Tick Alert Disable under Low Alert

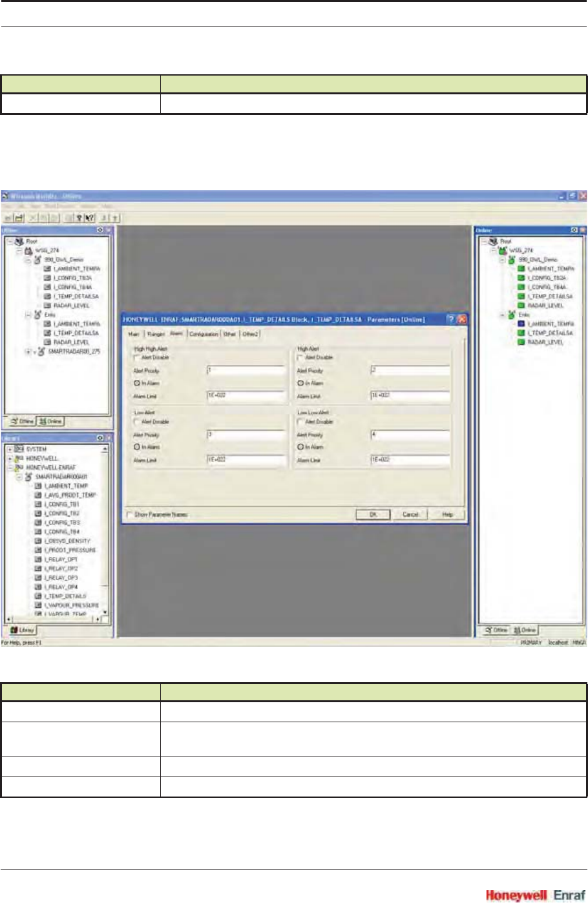coord(136,421)
